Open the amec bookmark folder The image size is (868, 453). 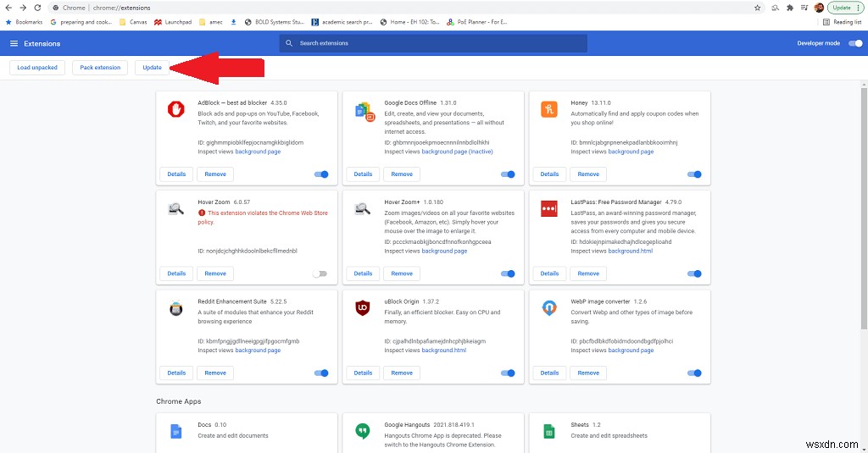[211, 22]
